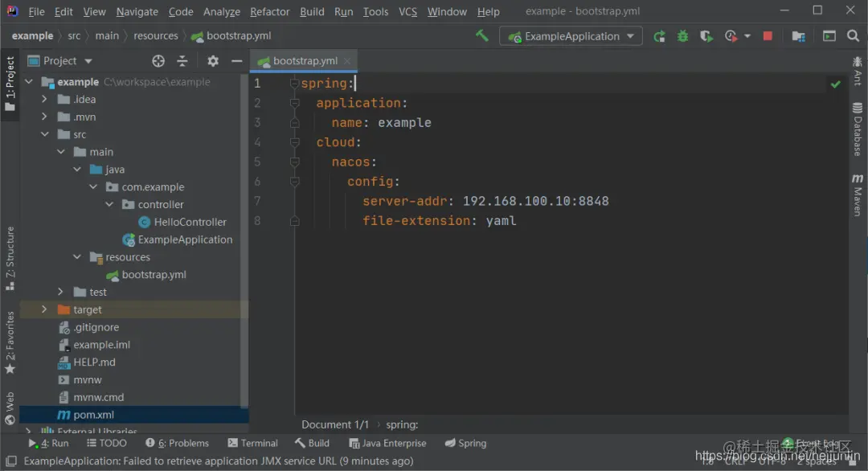Image resolution: width=868 pixels, height=471 pixels.
Task: Collapse the resources folder in the tree
Action: (x=77, y=257)
